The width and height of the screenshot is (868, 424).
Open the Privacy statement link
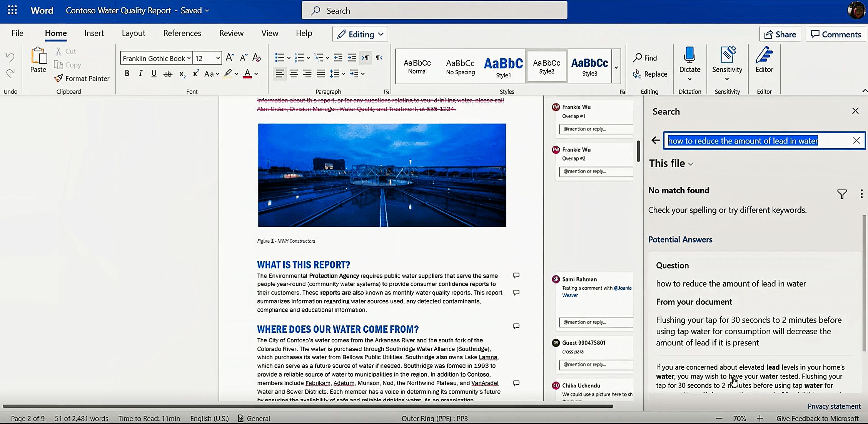point(834,406)
